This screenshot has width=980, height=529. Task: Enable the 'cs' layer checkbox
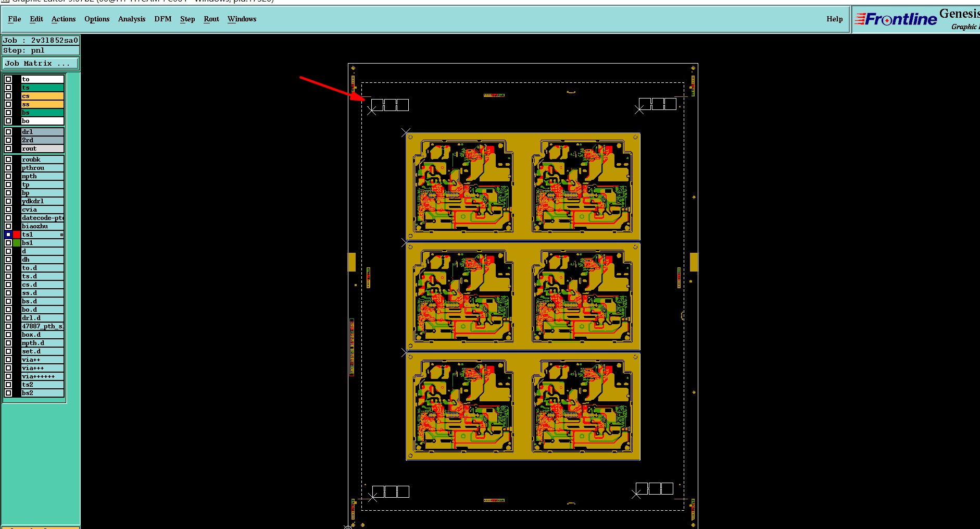[x=8, y=96]
